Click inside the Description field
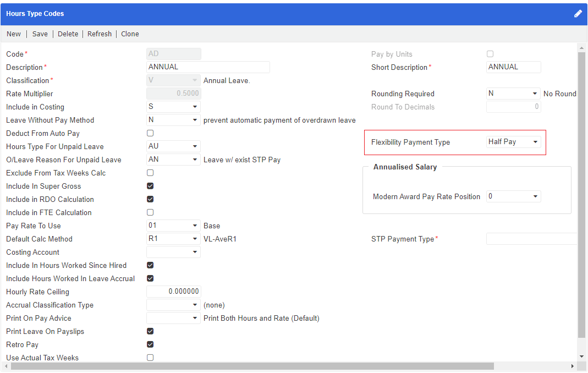 tap(208, 67)
